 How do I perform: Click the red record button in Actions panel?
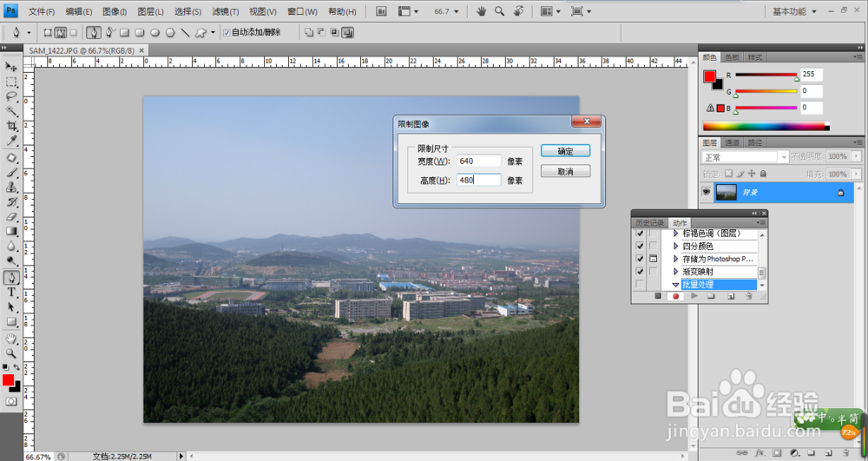[676, 296]
